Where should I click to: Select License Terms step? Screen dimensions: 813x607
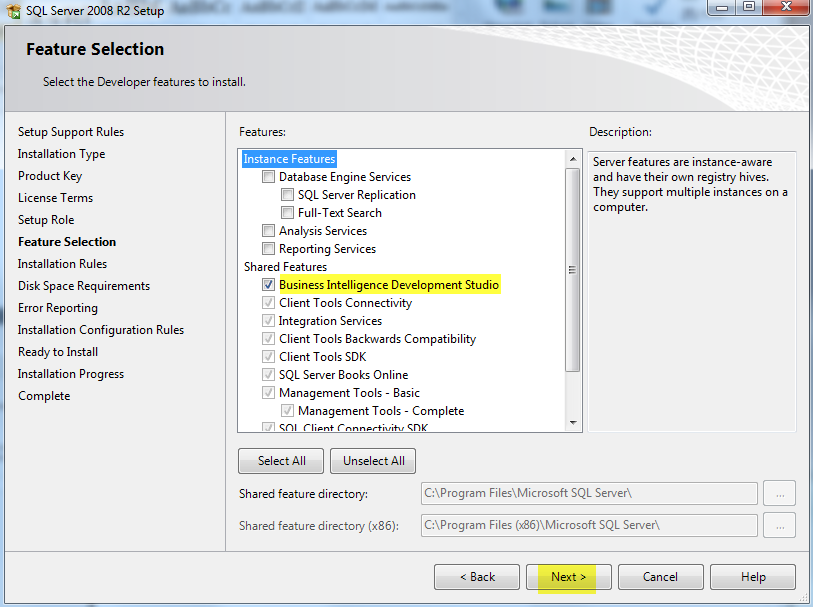[x=55, y=198]
